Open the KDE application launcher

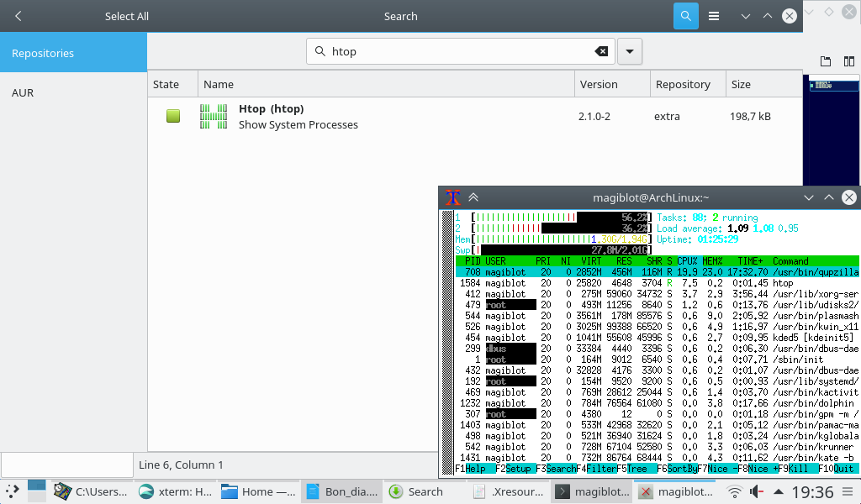click(12, 491)
